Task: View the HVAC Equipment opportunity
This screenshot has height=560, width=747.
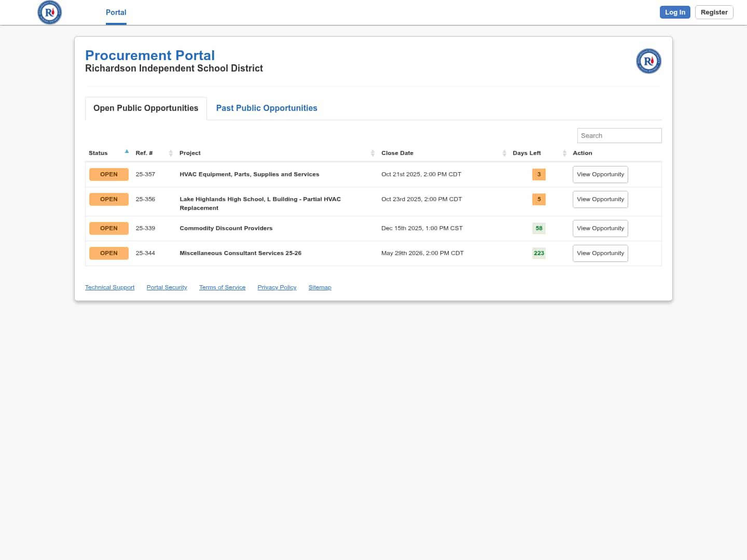Action: pos(600,174)
